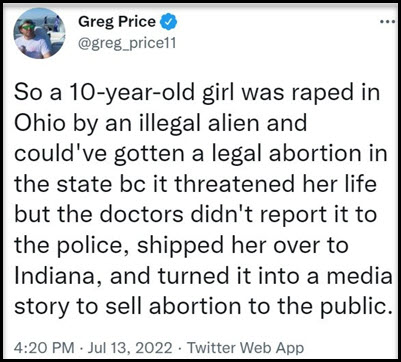Open the three-dot more options menu

pos(387,22)
